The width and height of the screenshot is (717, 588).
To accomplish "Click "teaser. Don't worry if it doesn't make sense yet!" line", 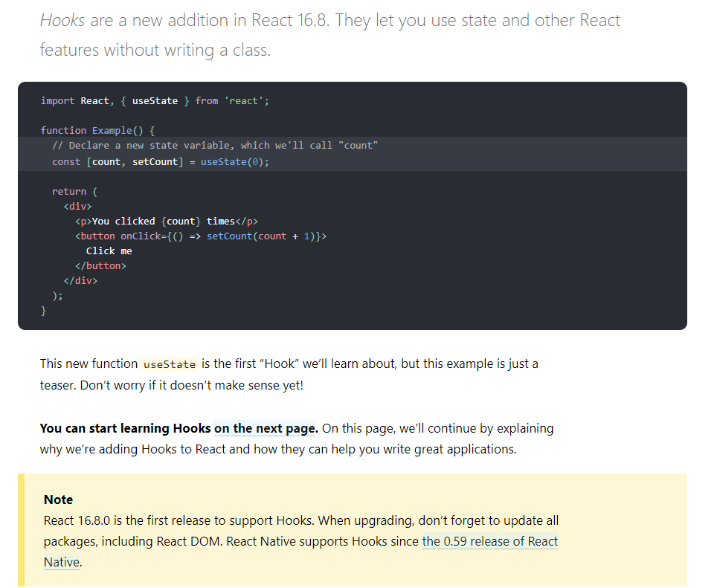I will point(172,385).
